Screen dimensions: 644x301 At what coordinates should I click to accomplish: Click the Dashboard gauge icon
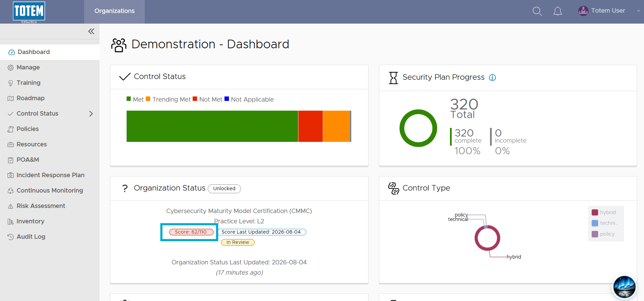pos(12,52)
